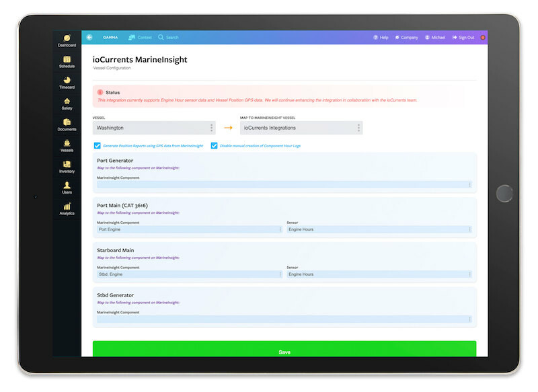Open the Timecard sidebar icon
Image resolution: width=538 pixels, height=392 pixels.
pyautogui.click(x=67, y=82)
